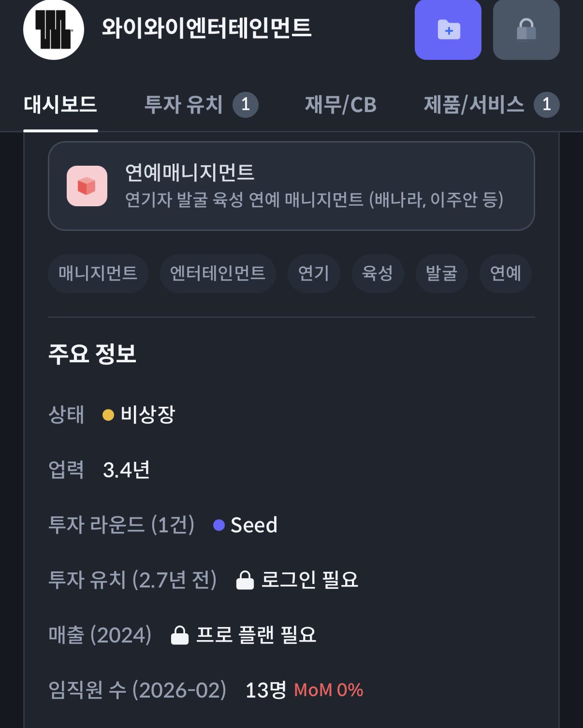Image resolution: width=583 pixels, height=728 pixels.
Task: Click the pink cube icon on 연예매니지먼트 card
Action: click(87, 186)
